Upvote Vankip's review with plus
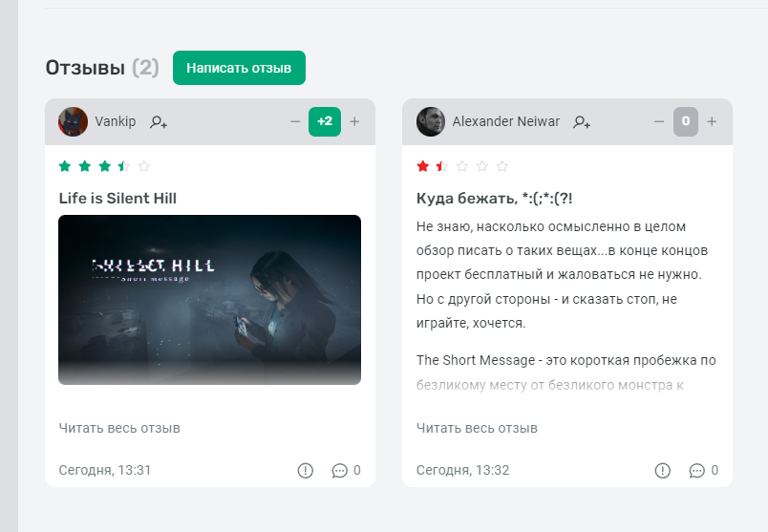Viewport: 768px width, 532px height. tap(354, 121)
